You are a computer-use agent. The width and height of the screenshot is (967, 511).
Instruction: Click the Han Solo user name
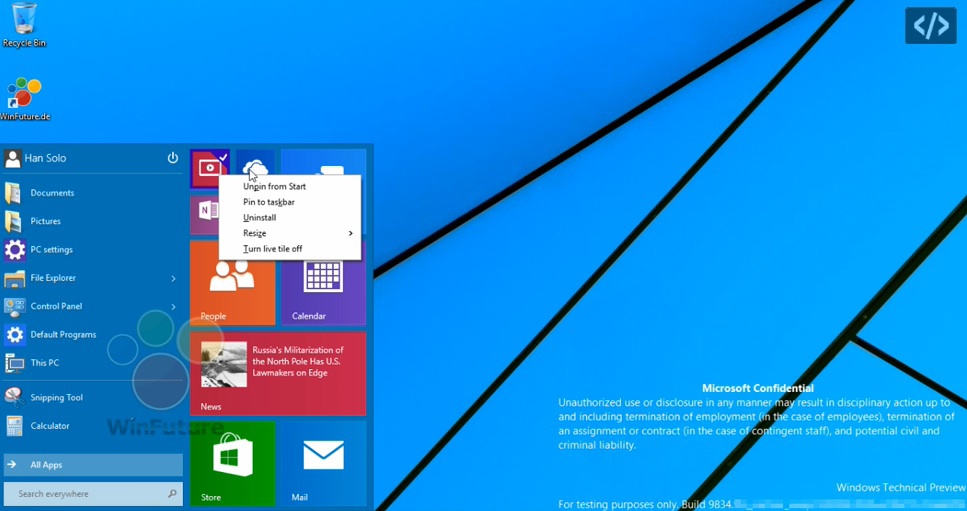pos(45,158)
